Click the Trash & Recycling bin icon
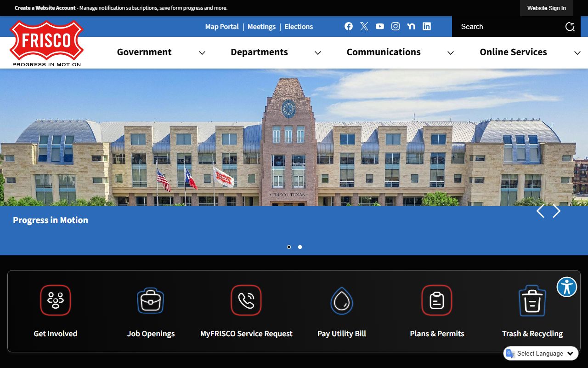The image size is (588, 368). (x=532, y=300)
